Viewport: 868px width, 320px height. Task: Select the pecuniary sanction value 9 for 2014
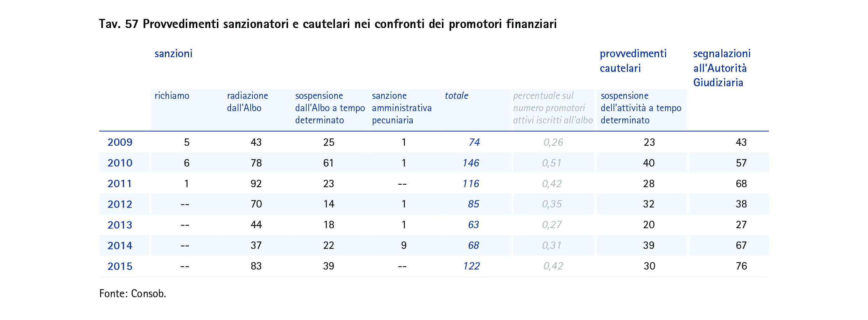click(x=404, y=245)
